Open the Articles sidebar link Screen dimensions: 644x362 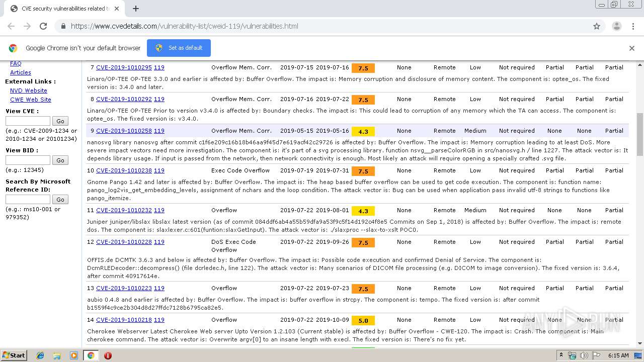coord(21,72)
